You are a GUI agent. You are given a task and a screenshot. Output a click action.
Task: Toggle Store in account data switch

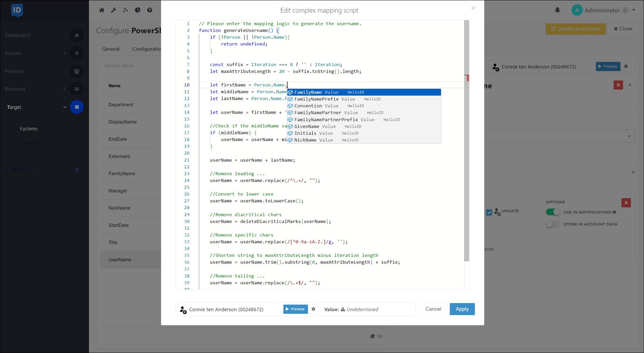(553, 224)
